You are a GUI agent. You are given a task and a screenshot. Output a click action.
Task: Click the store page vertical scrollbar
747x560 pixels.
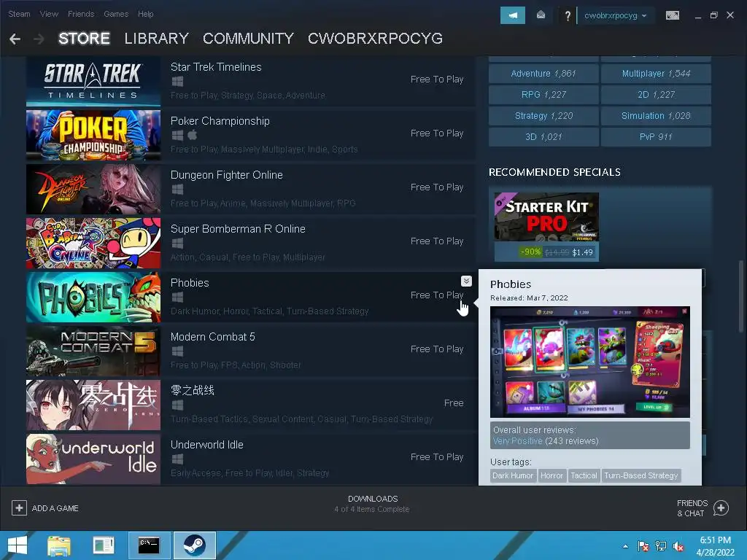pos(741,296)
